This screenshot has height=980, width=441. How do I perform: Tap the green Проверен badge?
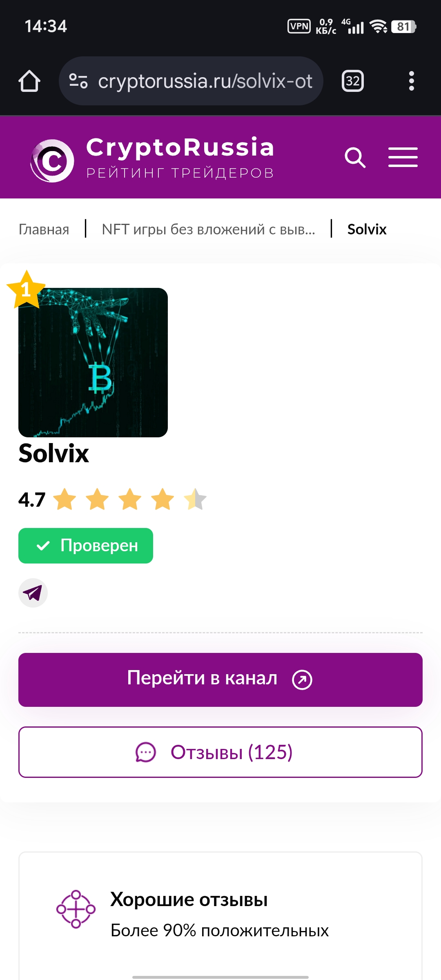coord(86,546)
